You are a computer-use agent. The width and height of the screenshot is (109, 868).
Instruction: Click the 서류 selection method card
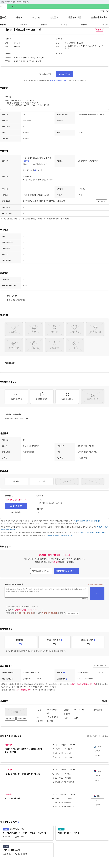16,482
